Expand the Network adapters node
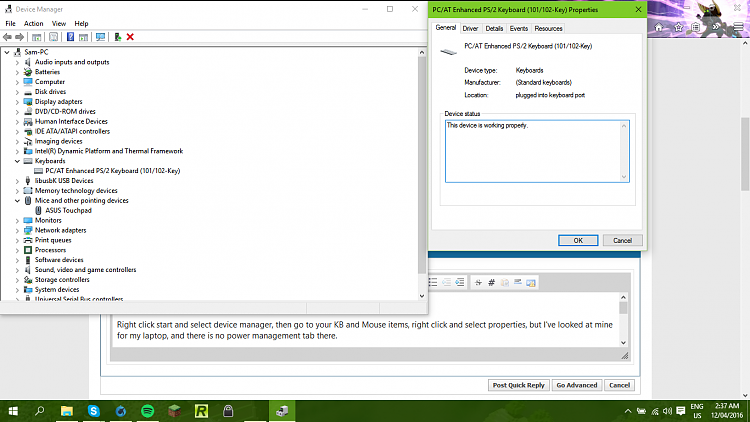 (17, 231)
